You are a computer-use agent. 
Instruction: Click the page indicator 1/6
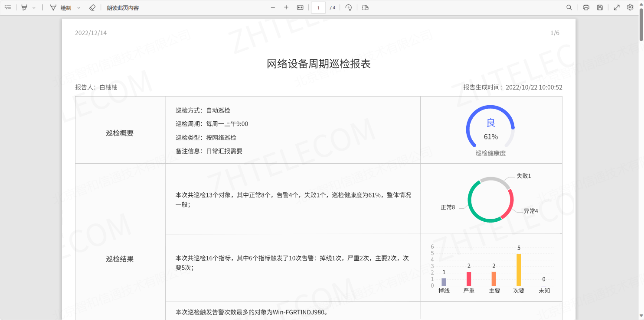point(555,33)
